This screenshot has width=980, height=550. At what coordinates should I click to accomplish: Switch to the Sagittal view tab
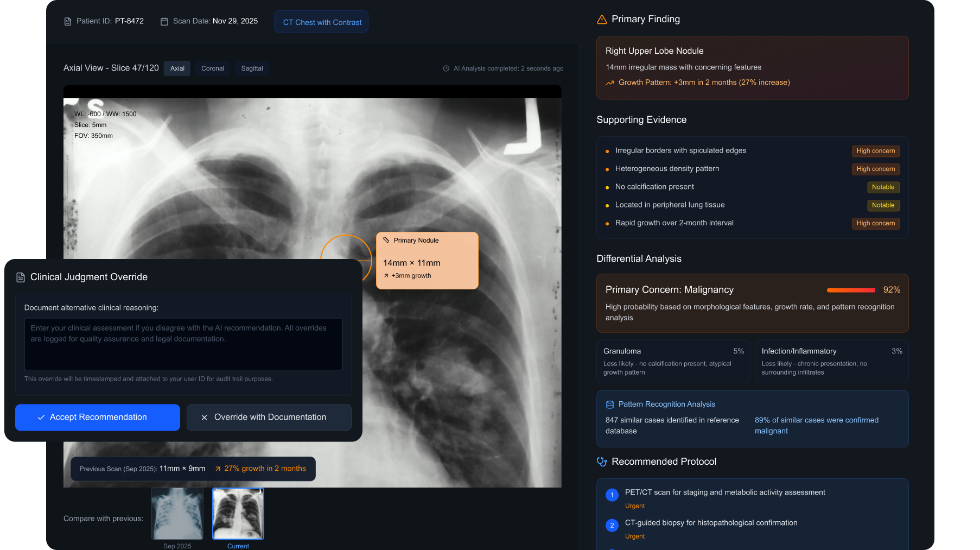tap(252, 68)
